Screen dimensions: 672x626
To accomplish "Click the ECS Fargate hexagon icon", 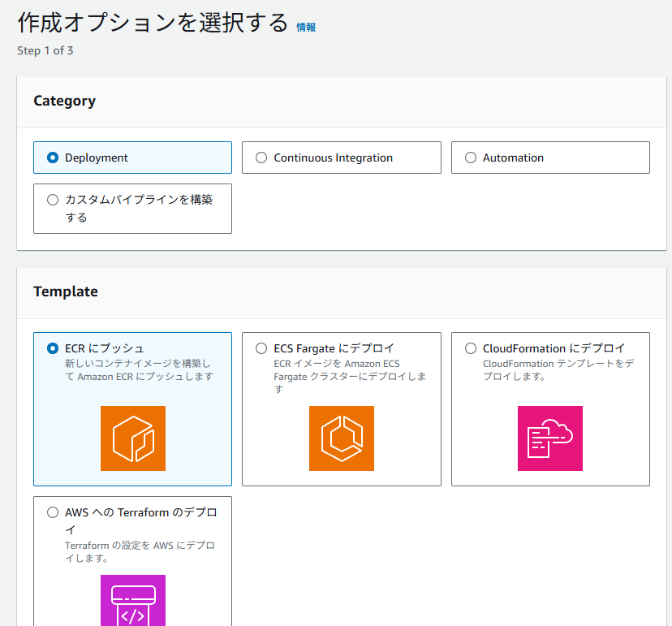I will [341, 438].
